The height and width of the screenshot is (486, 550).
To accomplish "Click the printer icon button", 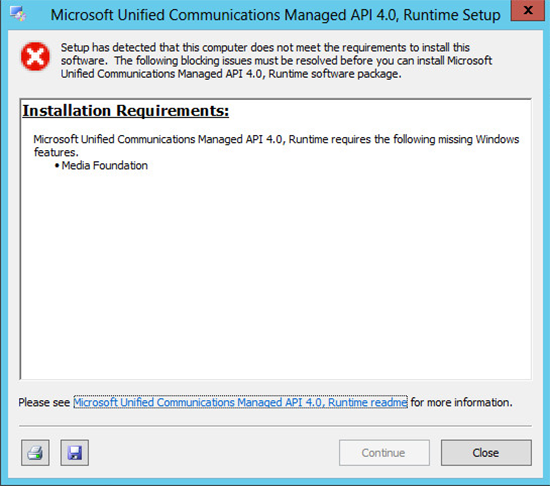I will [35, 452].
